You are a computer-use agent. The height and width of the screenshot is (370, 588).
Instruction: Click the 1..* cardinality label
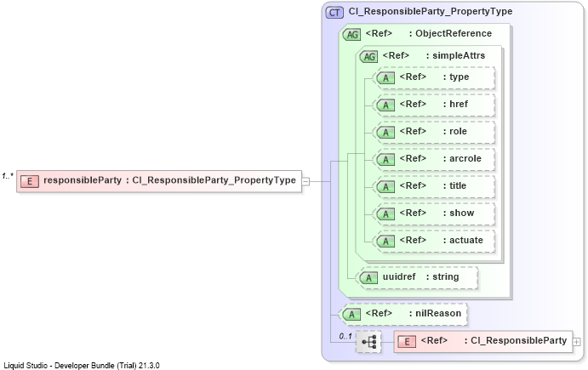coord(8,175)
